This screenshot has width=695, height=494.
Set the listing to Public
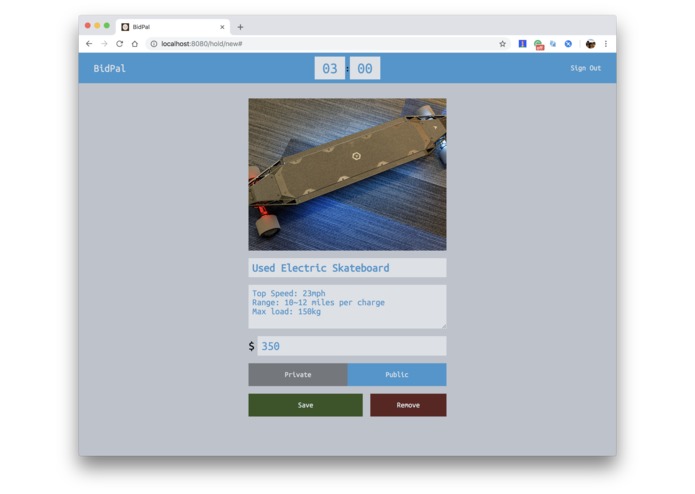coord(397,375)
